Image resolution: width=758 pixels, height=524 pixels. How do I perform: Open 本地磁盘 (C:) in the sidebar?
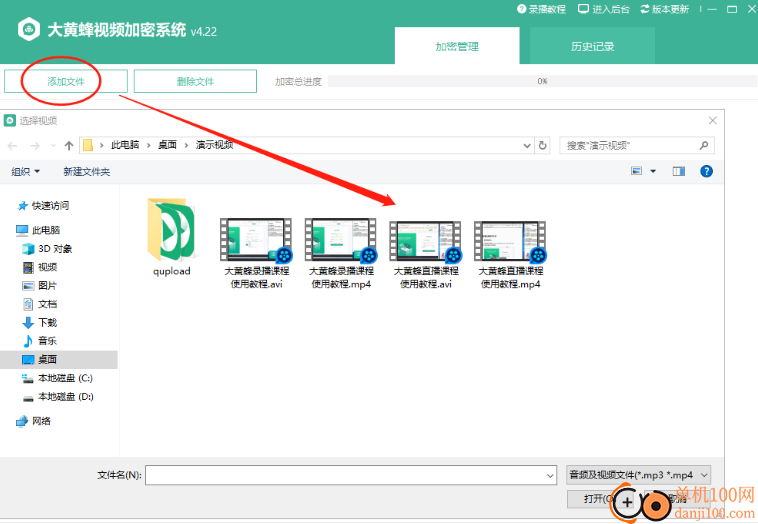coord(58,378)
